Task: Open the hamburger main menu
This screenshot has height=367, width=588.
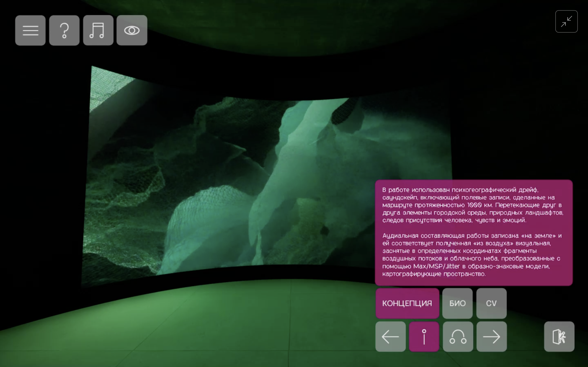Action: pos(30,30)
